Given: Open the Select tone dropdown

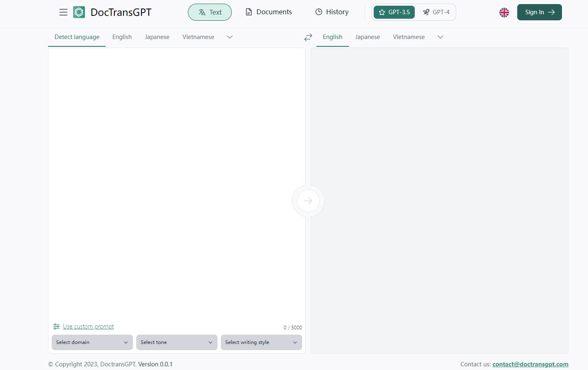Looking at the screenshot, I should click(x=176, y=342).
